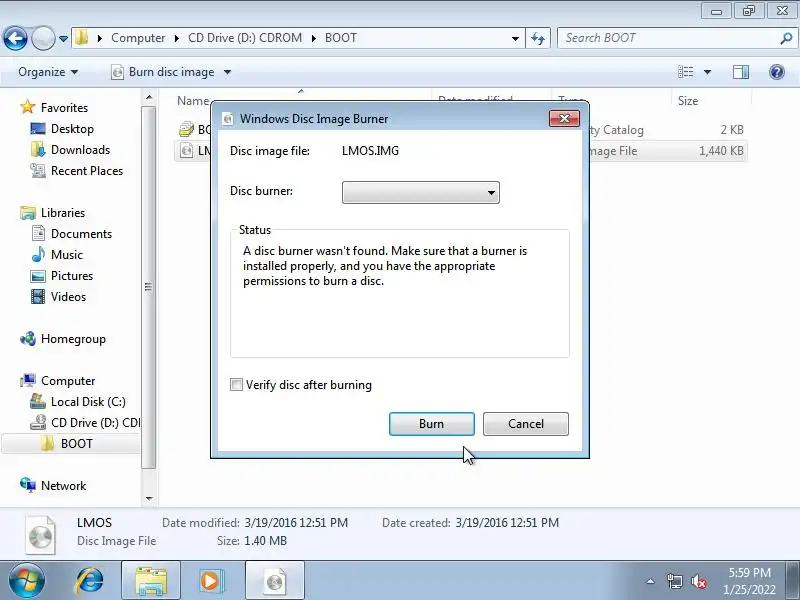
Task: Open the recent pages dropdown arrow
Action: [63, 39]
